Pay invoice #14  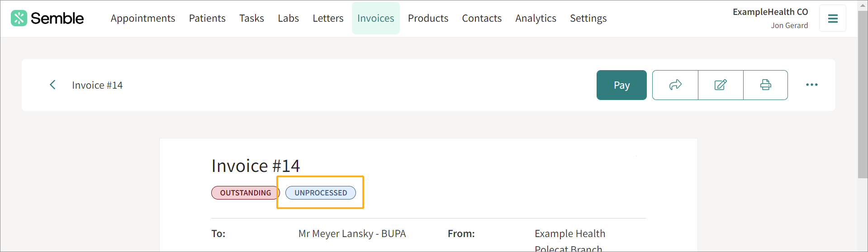click(621, 85)
